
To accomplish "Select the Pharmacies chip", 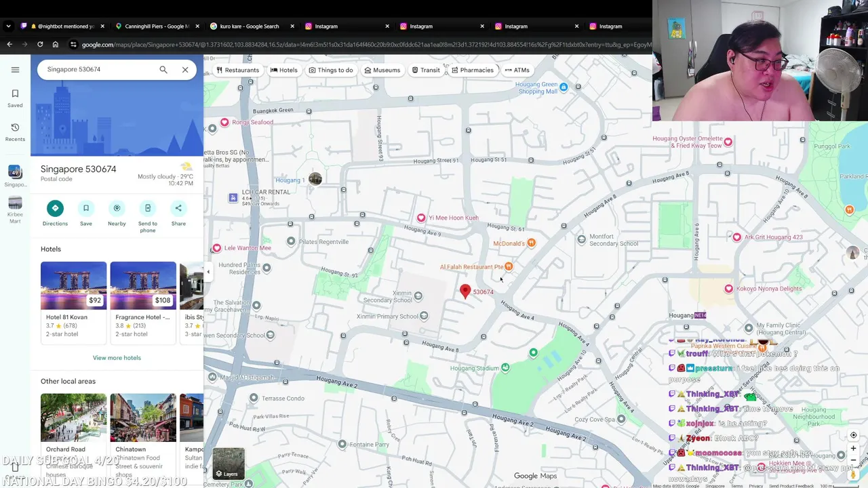I will (x=472, y=70).
